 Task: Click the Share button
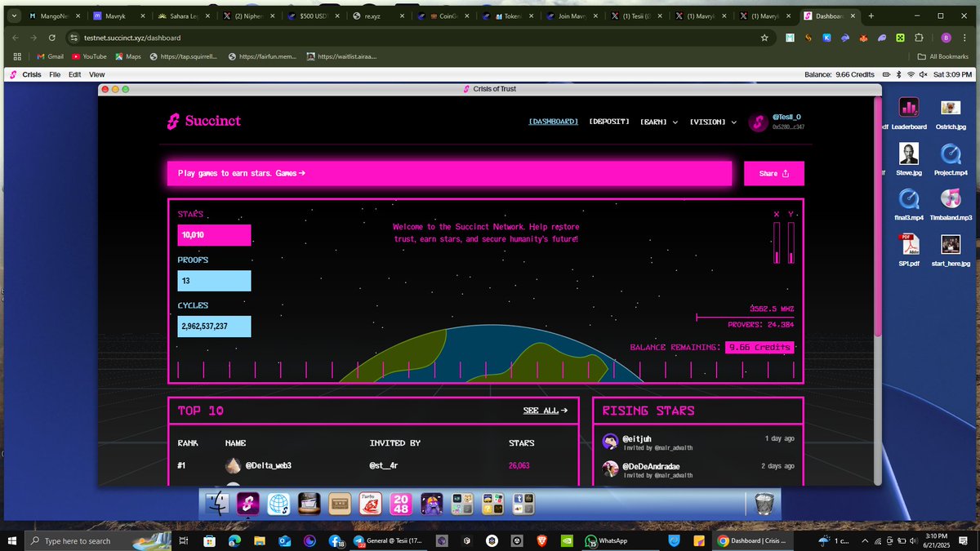click(773, 173)
